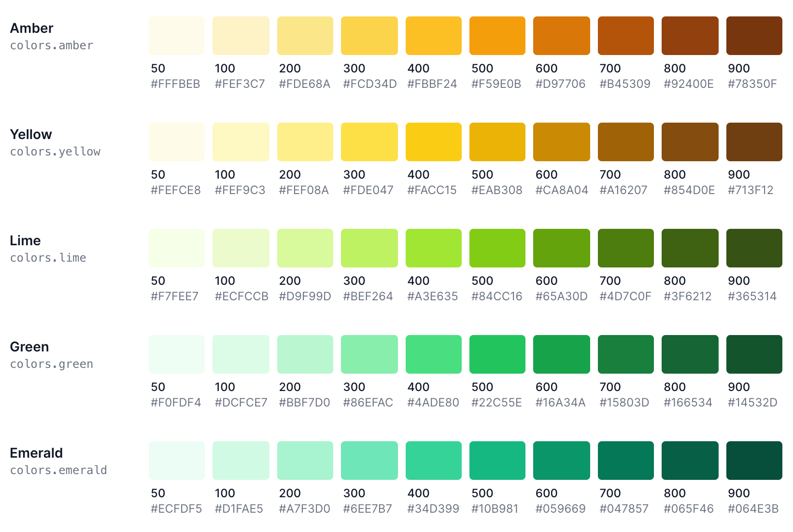793x532 pixels.
Task: Click the Emerald 100 color swatch
Action: click(241, 461)
